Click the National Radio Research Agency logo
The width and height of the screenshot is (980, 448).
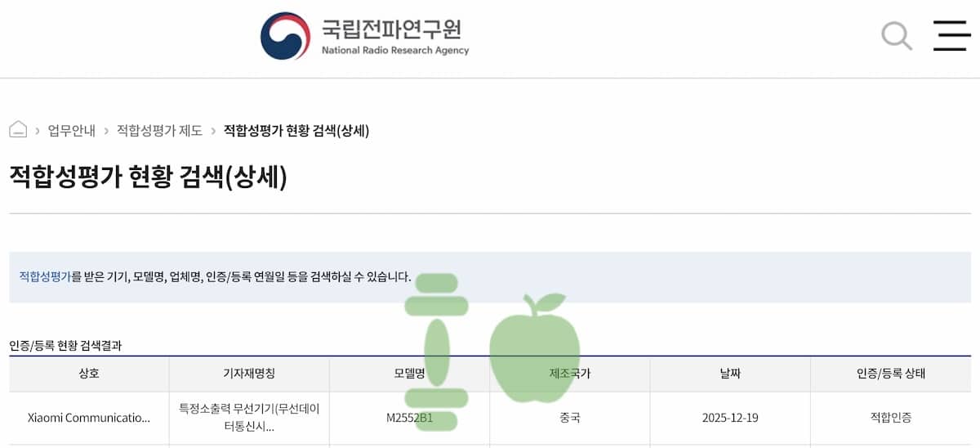tap(285, 36)
